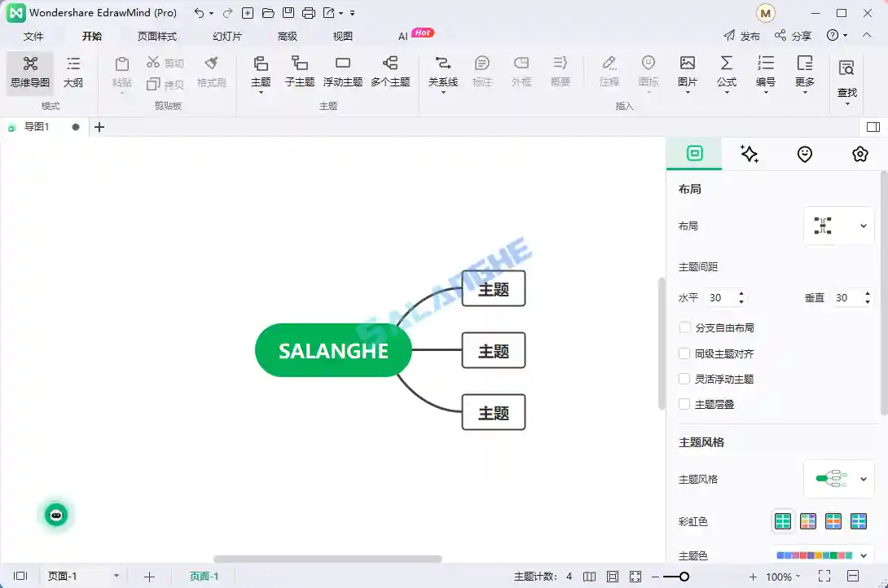Open the 布局 layout style dropdown

(x=839, y=226)
